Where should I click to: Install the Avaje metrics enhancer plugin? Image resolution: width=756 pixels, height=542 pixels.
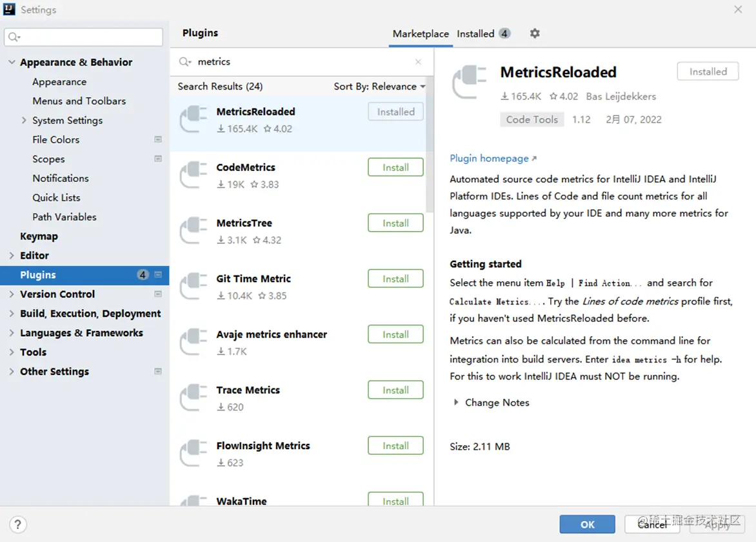[x=395, y=334]
